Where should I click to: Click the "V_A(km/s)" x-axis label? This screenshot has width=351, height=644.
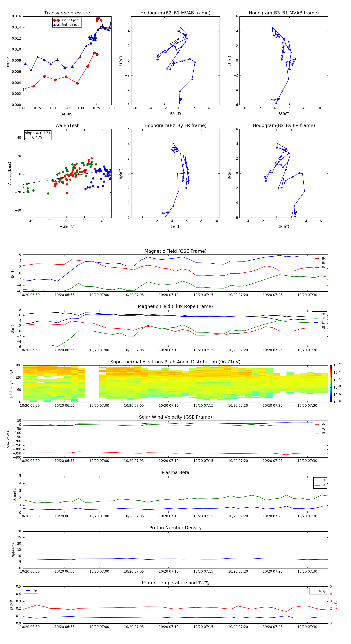67,227
